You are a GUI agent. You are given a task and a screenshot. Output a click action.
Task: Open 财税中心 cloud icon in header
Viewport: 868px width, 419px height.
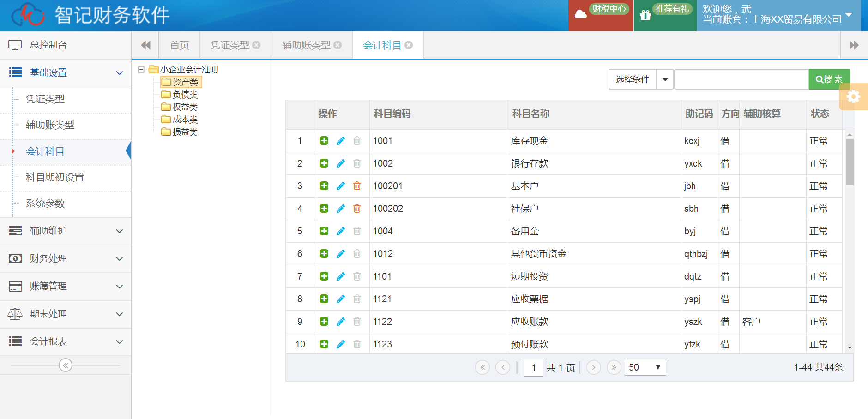click(x=581, y=15)
